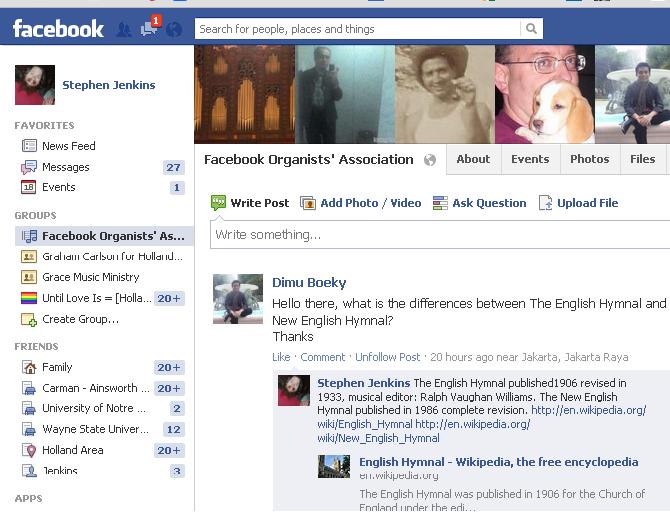Click the News Feed icon
This screenshot has height=515, width=670.
pos(29,146)
